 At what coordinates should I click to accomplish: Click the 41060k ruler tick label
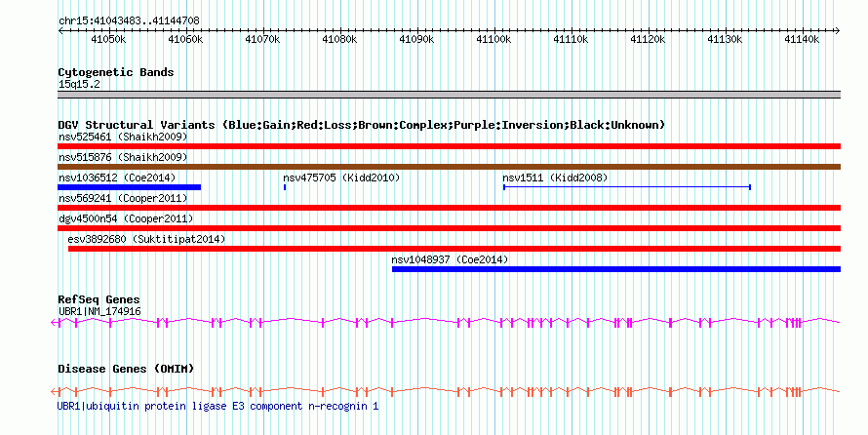(x=185, y=40)
